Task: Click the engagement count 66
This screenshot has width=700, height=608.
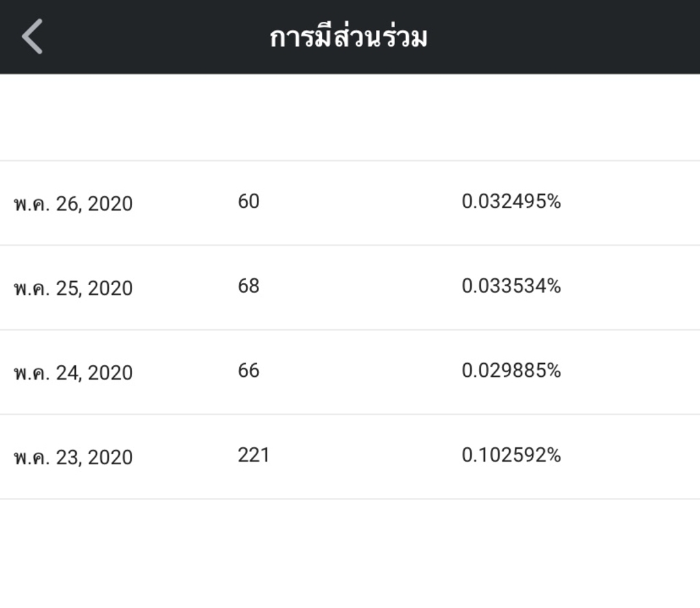Action: 249,371
